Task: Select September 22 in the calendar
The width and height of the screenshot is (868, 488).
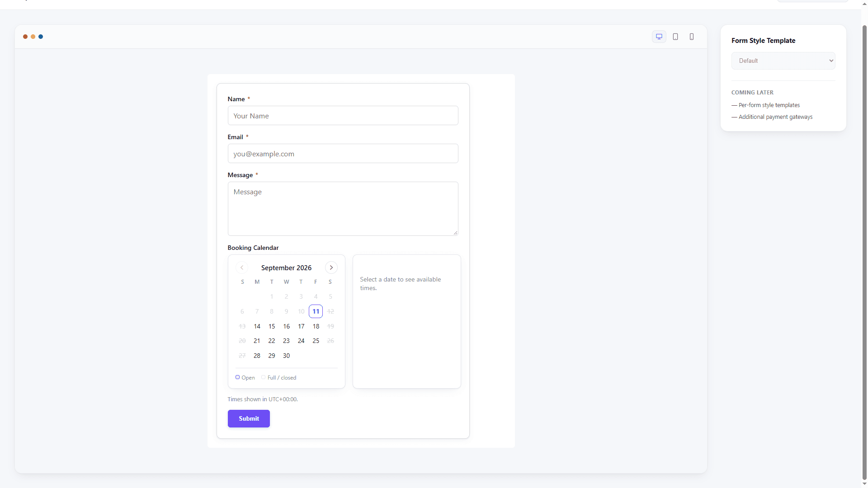Action: click(x=272, y=341)
